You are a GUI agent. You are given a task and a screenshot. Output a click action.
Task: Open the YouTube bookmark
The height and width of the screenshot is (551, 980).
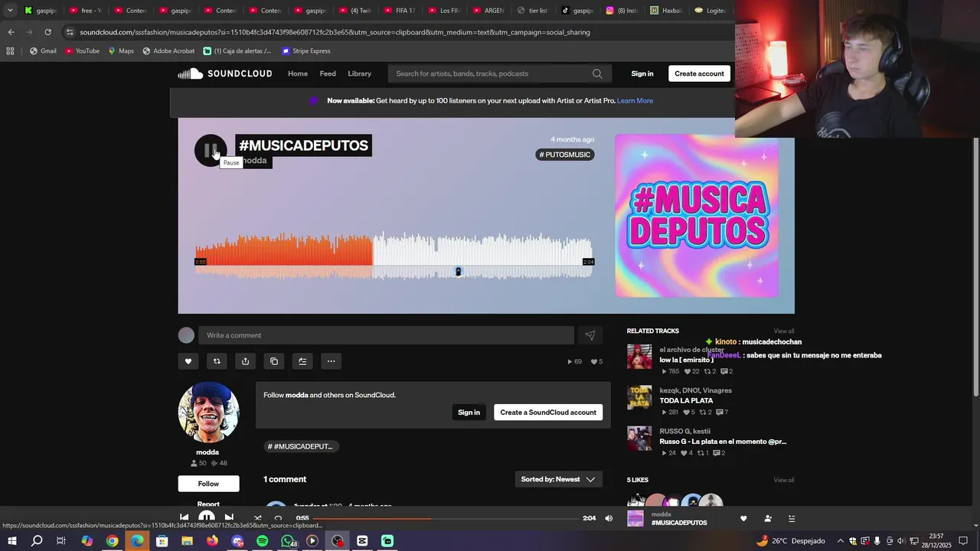pos(83,51)
